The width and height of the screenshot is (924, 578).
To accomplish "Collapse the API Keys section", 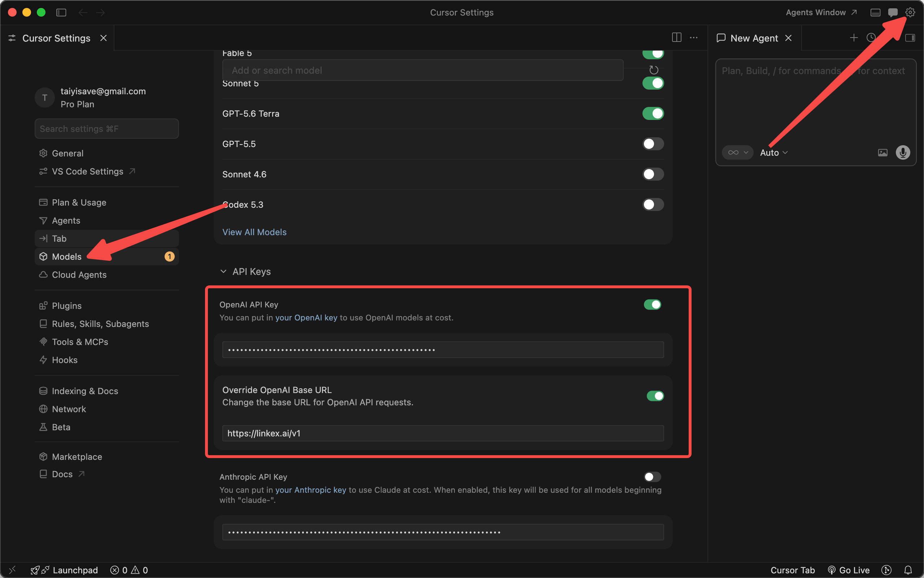I will pos(245,271).
